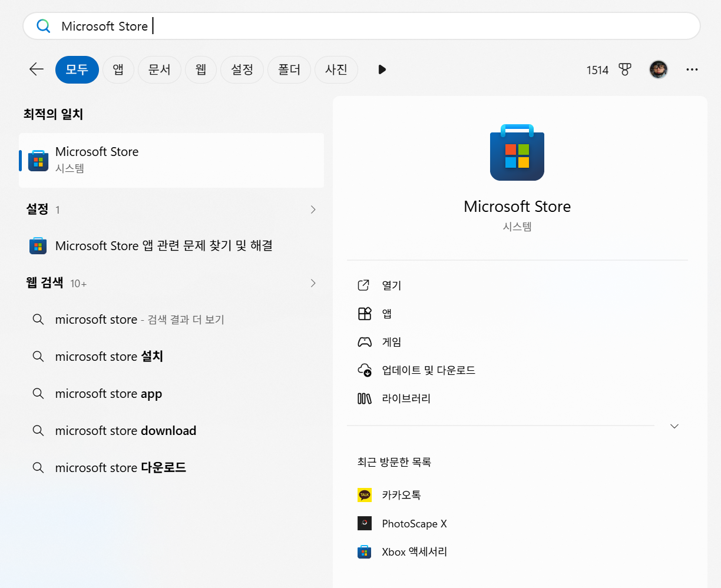This screenshot has height=588, width=721.
Task: Click search icon beside '검색 결과 더 보기'
Action: point(38,319)
